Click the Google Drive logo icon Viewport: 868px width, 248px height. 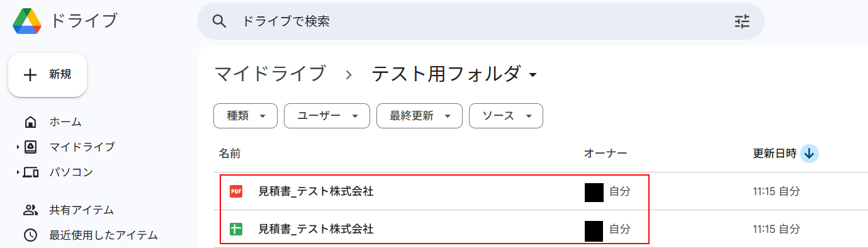point(27,21)
